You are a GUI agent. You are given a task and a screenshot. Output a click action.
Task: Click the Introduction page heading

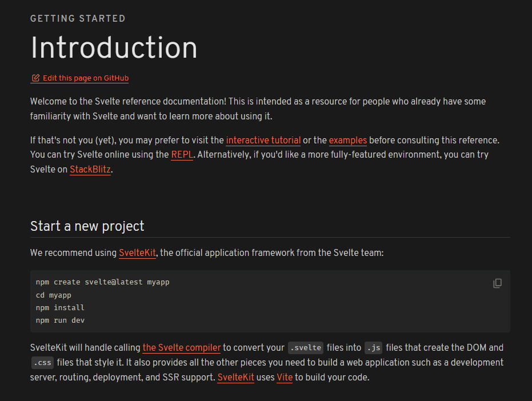click(114, 47)
